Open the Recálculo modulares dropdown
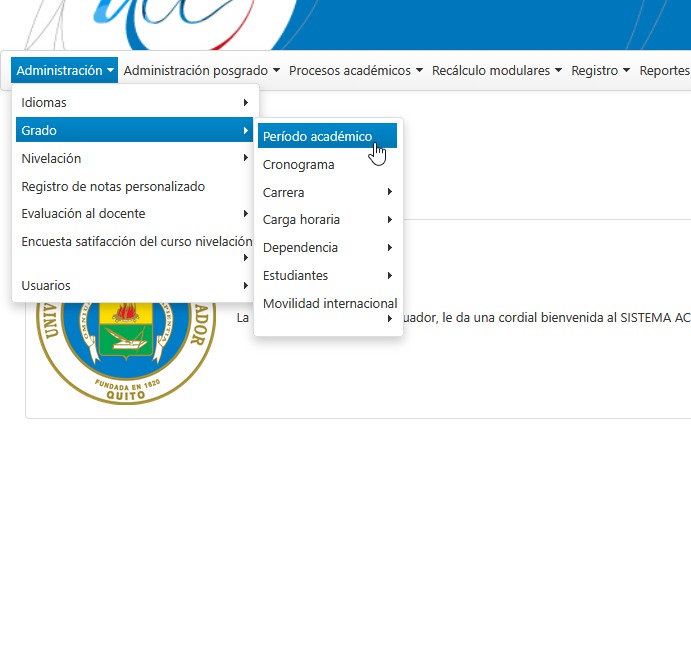The width and height of the screenshot is (691, 645). click(496, 71)
